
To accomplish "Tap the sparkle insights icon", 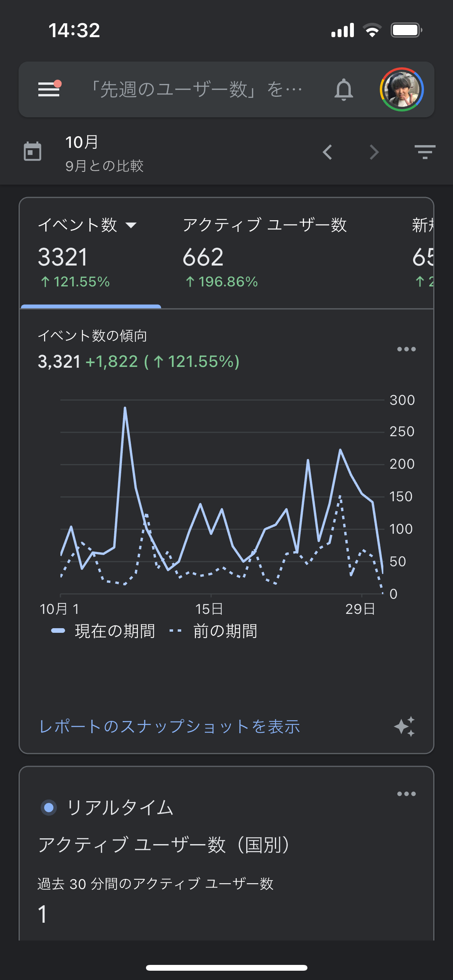I will coord(405,726).
